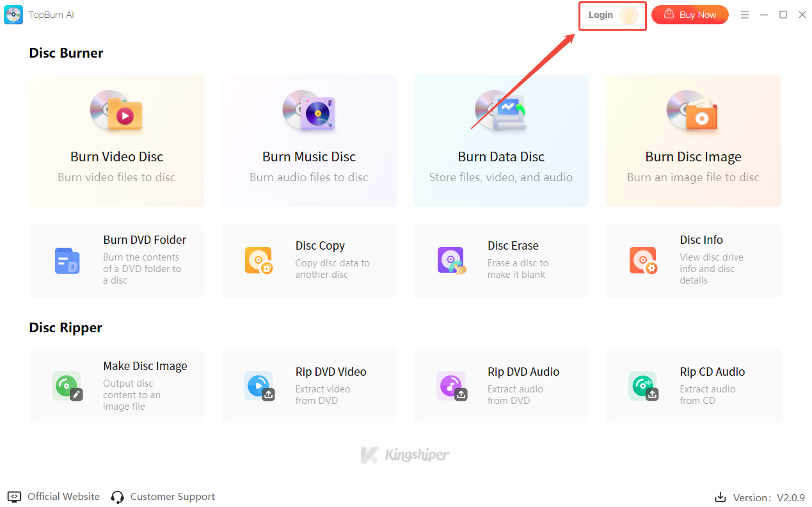Open the Burn Video Disc tile

click(x=116, y=141)
